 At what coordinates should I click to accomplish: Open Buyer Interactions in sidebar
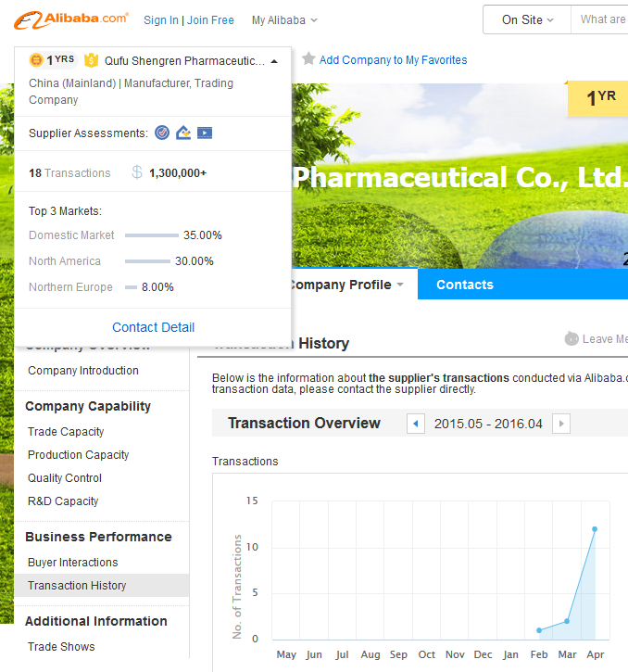73,563
